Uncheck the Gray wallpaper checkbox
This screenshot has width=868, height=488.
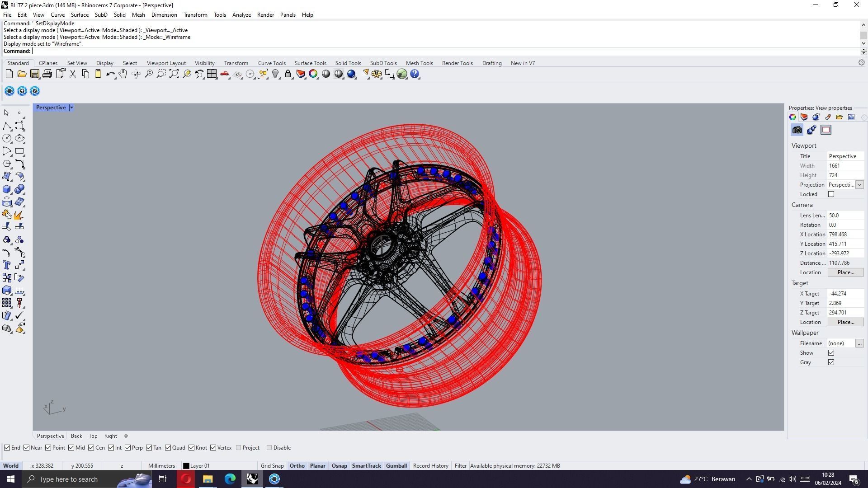pyautogui.click(x=831, y=362)
